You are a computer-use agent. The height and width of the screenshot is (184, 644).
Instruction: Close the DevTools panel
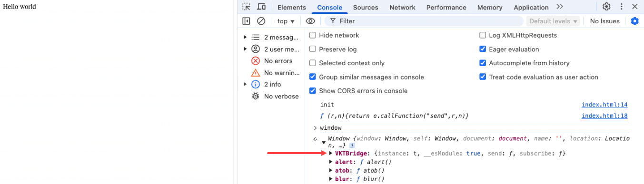(634, 7)
